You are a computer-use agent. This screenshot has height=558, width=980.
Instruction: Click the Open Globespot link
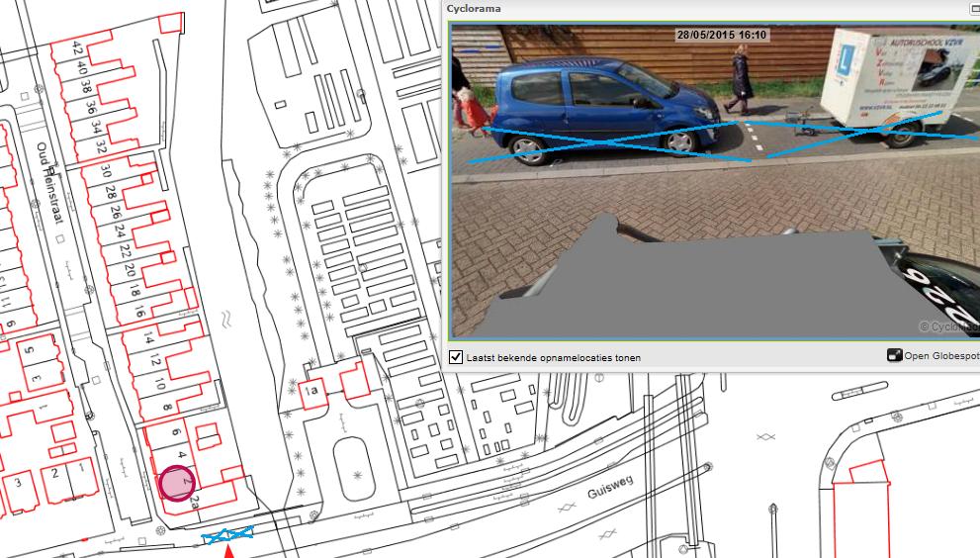click(940, 356)
